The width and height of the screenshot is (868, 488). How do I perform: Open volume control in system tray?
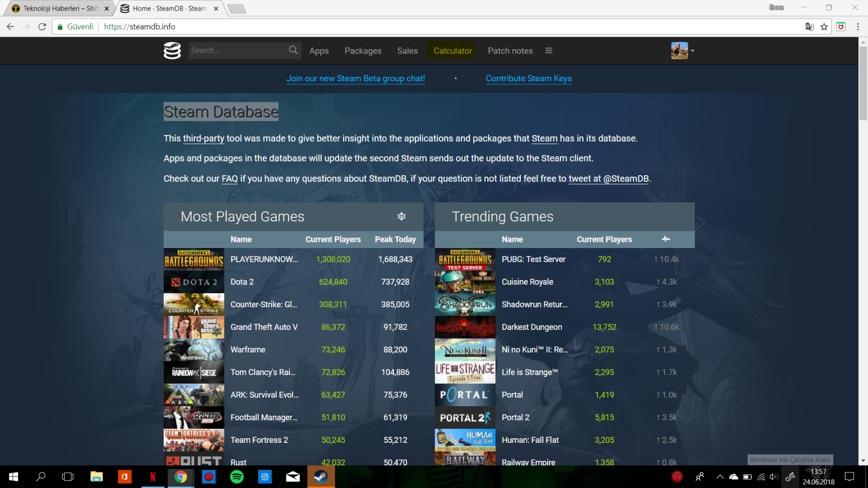[x=774, y=476]
